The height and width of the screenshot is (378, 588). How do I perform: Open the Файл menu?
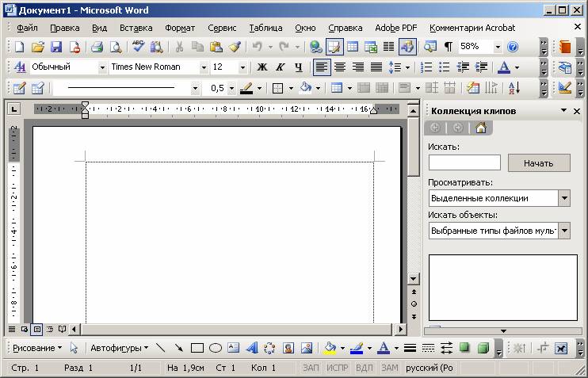click(27, 28)
